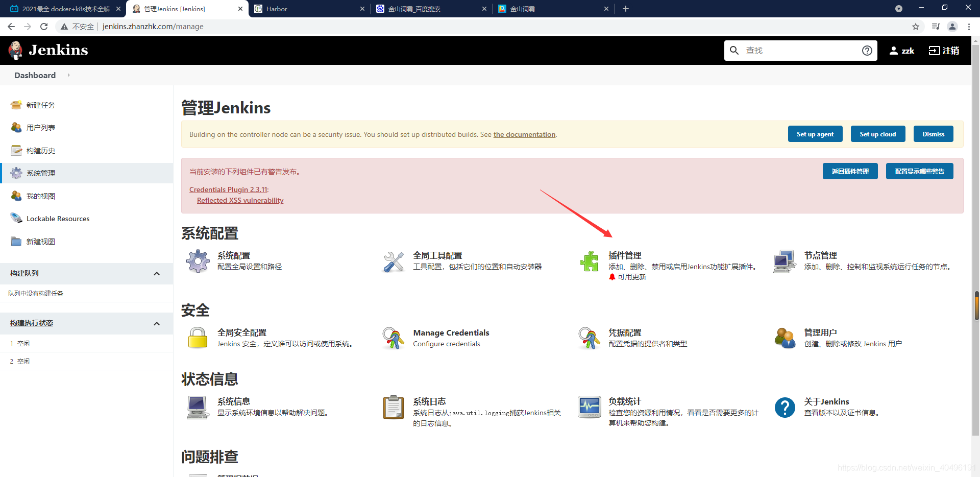Open 全局工具配置 wrench icon

(394, 261)
